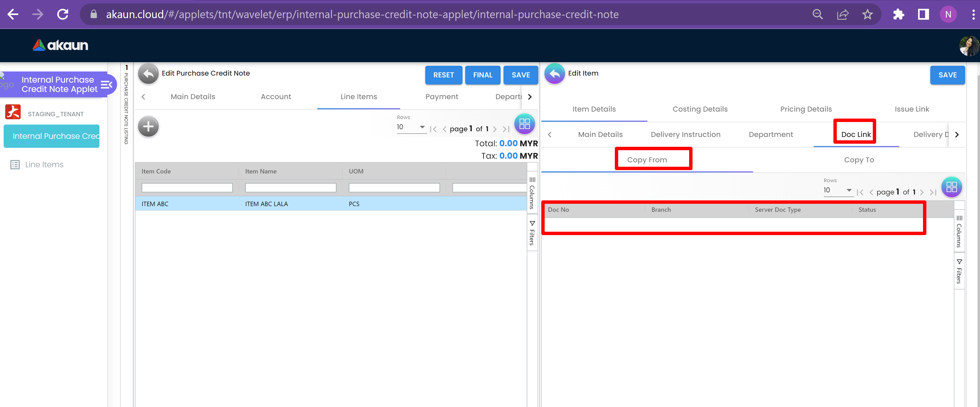
Task: Bookmark page with the star icon
Action: click(x=867, y=14)
